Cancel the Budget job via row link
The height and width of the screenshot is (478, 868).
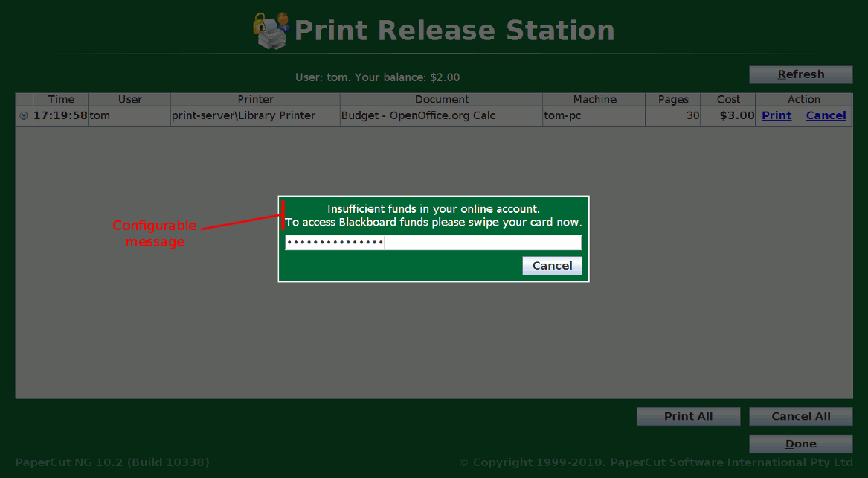pos(826,115)
